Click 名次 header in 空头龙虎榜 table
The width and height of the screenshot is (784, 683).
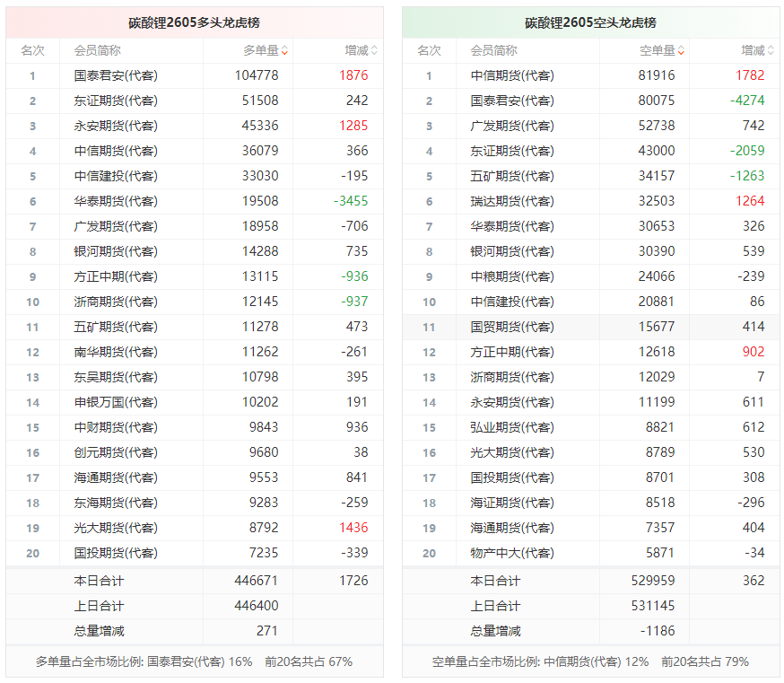click(429, 50)
